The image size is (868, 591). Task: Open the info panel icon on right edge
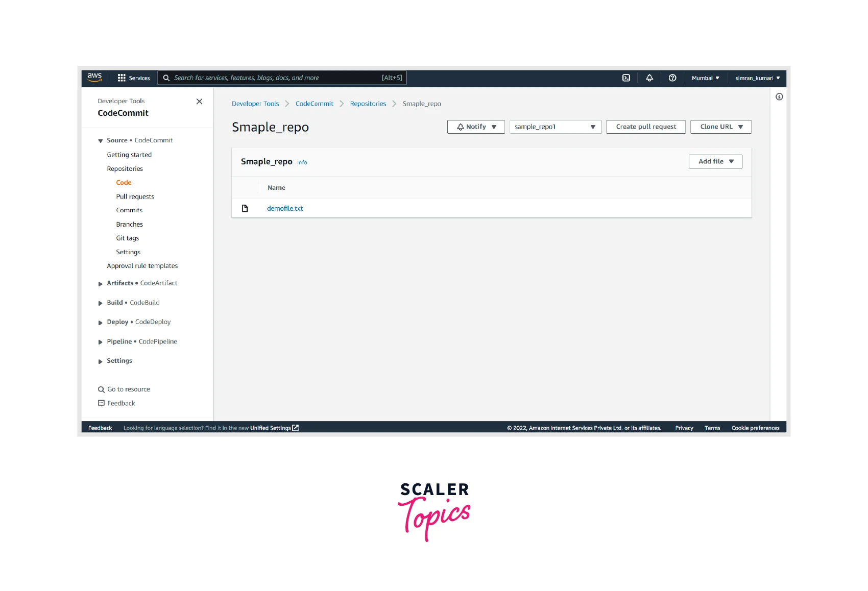point(779,96)
